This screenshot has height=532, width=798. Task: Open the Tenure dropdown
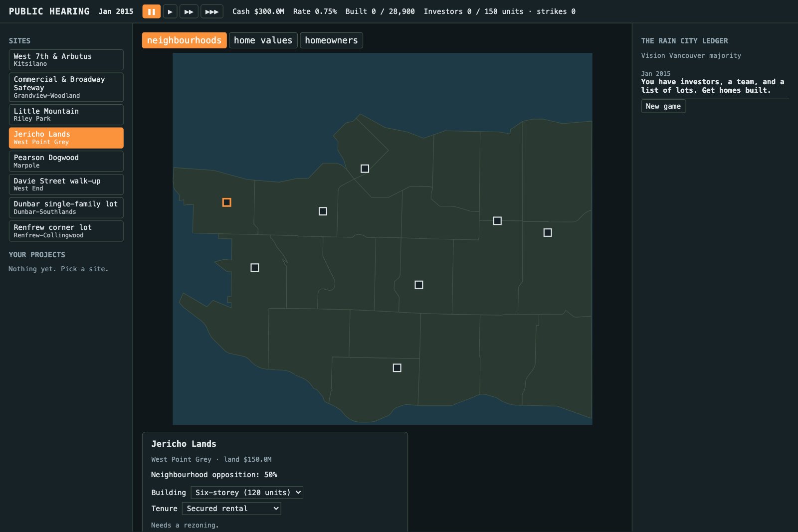(231, 509)
